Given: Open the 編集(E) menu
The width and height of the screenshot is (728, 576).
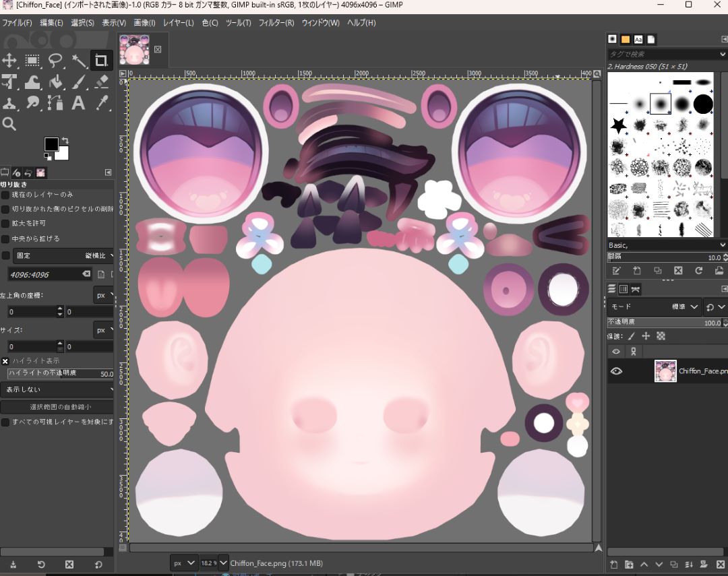Looking at the screenshot, I should point(51,23).
